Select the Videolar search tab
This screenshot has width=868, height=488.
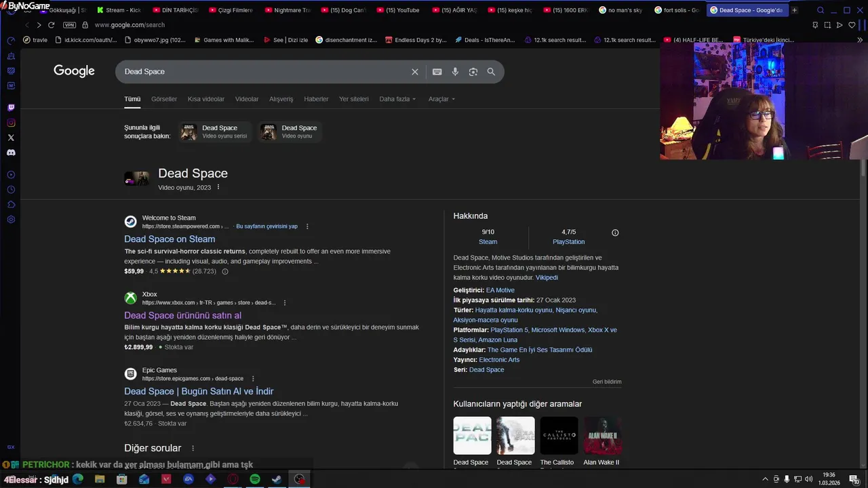point(247,99)
